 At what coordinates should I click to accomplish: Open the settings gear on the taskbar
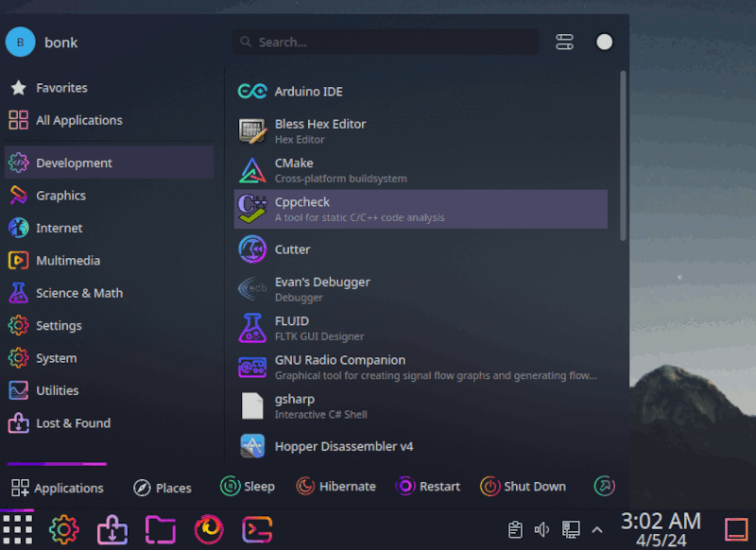63,529
